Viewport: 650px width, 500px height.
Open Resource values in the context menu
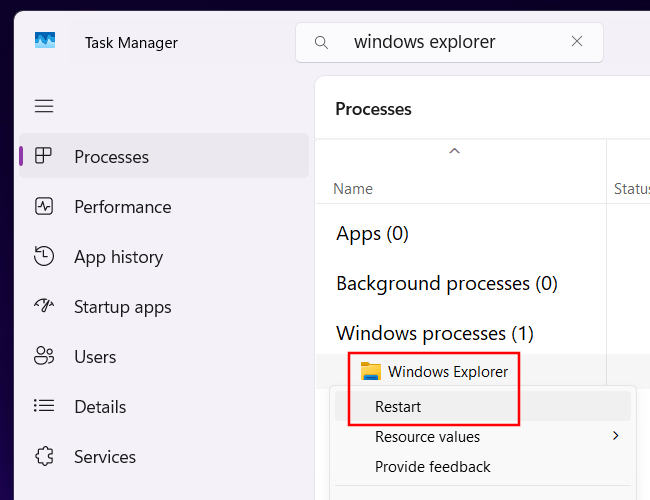(x=483, y=437)
